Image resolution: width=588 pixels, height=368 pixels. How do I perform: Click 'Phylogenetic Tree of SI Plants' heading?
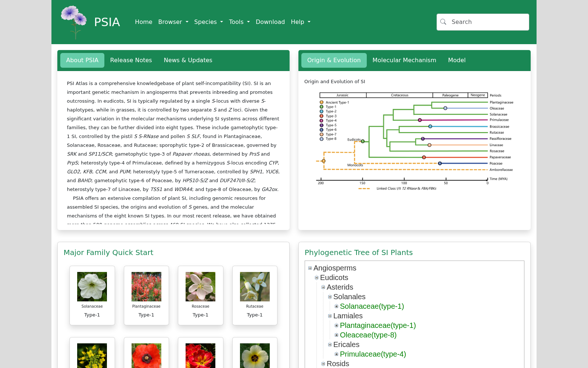[359, 252]
